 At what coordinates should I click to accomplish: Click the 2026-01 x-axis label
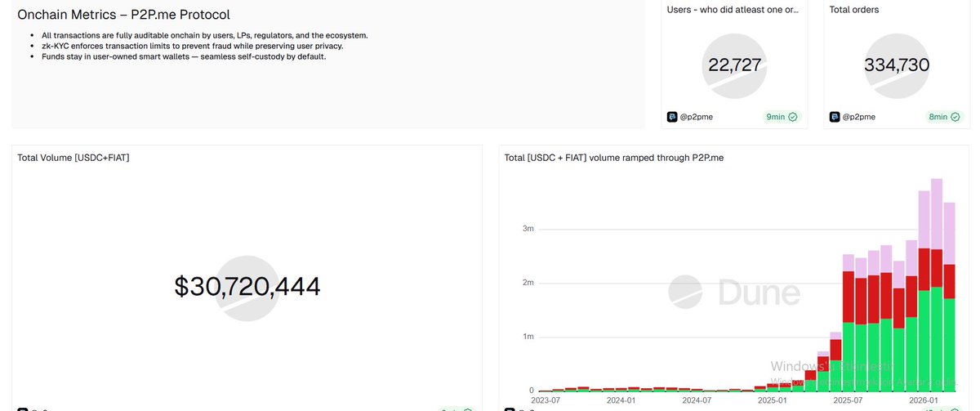(x=924, y=400)
